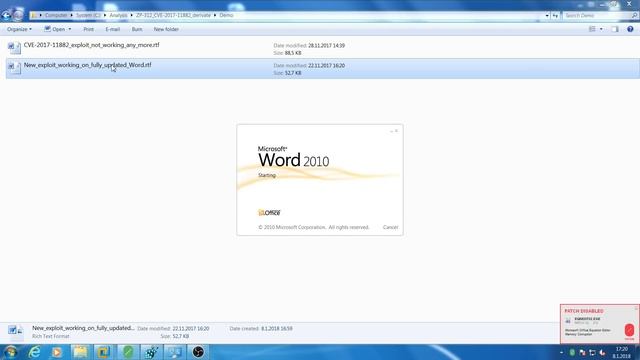Image resolution: width=640 pixels, height=360 pixels.
Task: Click the address bar refresh icon
Action: (555, 15)
